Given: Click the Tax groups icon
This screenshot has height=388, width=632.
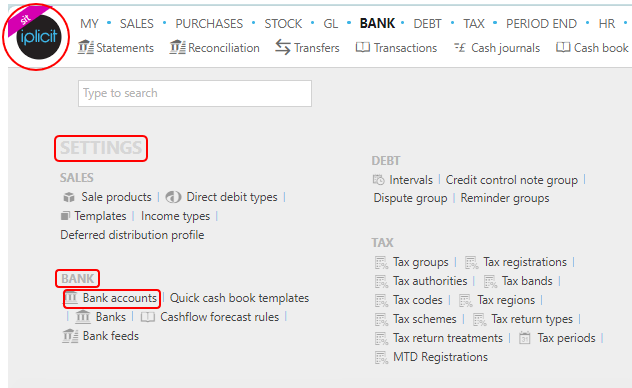Looking at the screenshot, I should click(381, 262).
